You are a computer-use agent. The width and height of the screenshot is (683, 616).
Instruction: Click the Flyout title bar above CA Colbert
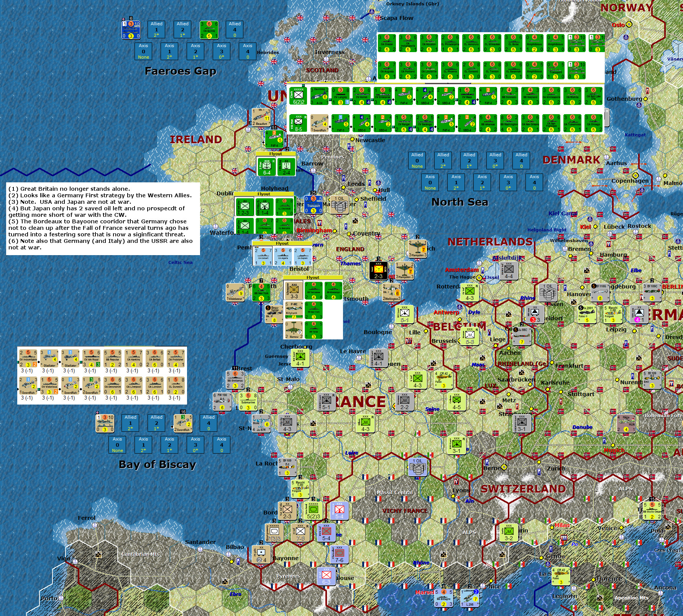pos(282,243)
